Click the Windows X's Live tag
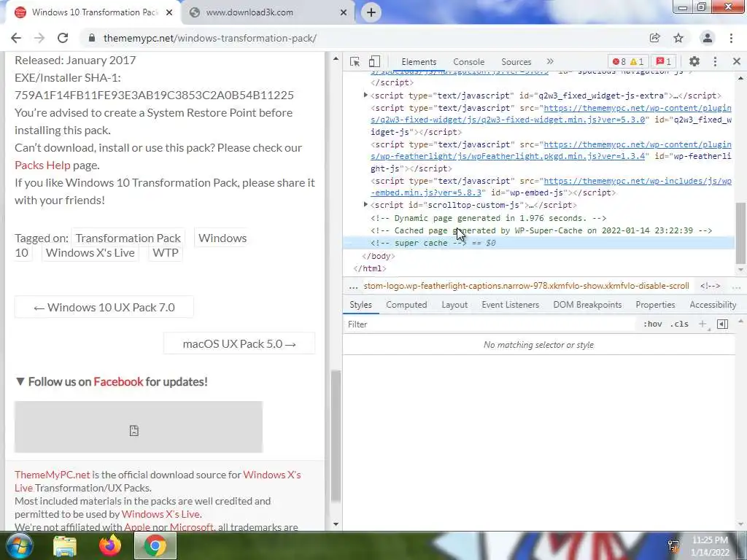Screen dimensions: 747x560 pyautogui.click(x=90, y=253)
